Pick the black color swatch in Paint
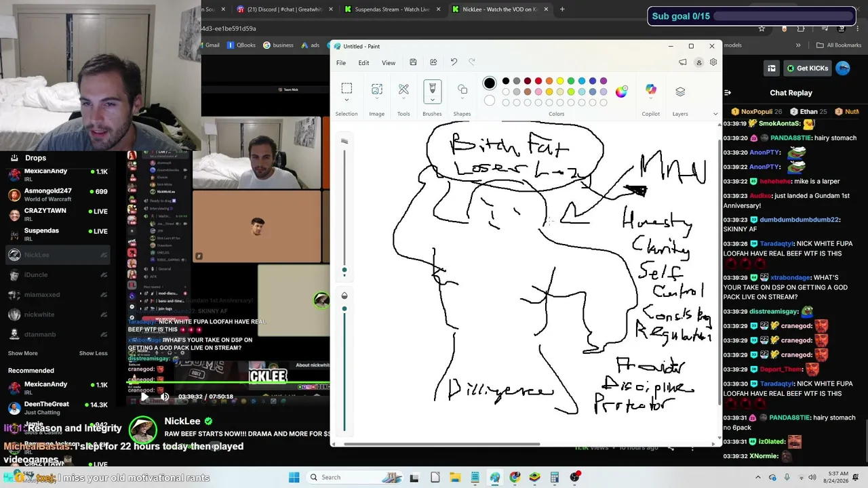The height and width of the screenshot is (488, 868). (x=505, y=81)
